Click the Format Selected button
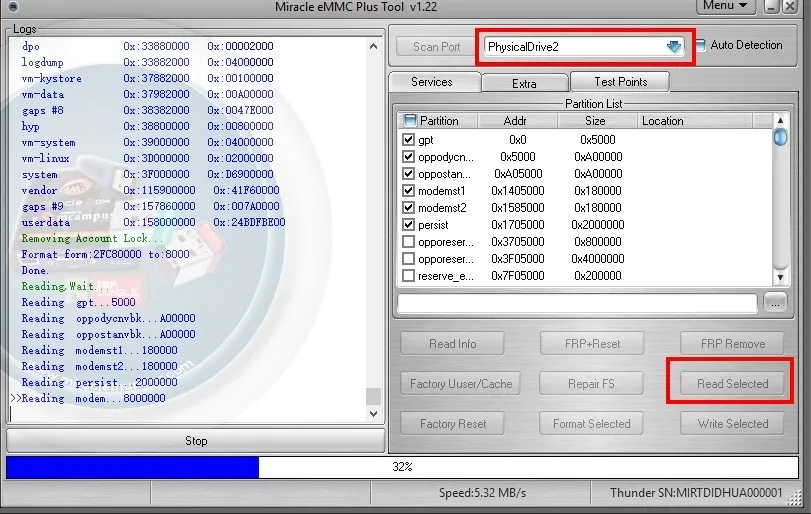 tap(591, 424)
